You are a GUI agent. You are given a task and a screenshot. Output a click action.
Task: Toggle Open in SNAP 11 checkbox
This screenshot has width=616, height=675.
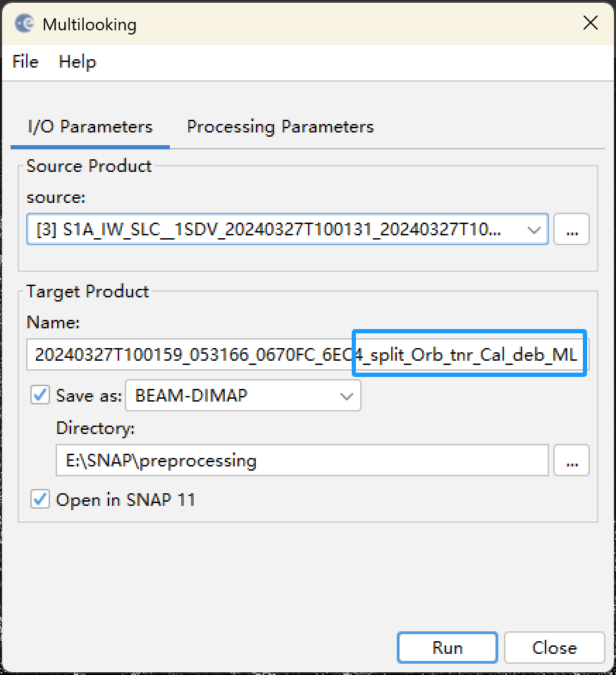click(x=40, y=500)
